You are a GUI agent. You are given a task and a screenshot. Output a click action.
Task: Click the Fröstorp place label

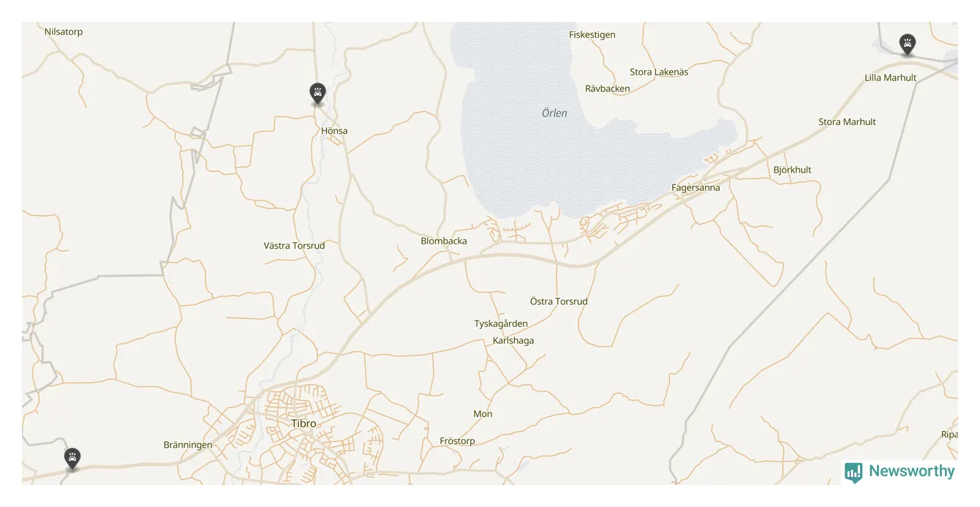coord(457,441)
